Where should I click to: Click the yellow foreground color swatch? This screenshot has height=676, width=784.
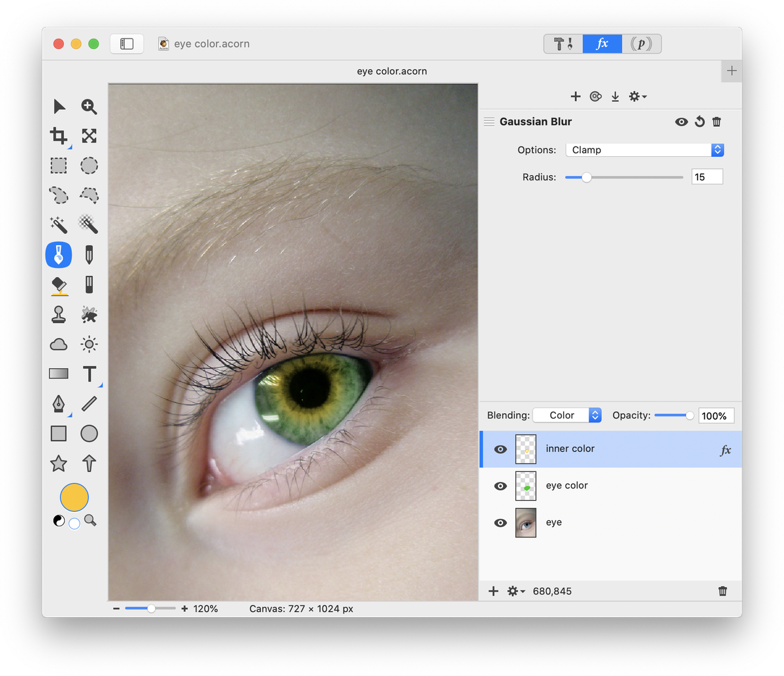74,498
